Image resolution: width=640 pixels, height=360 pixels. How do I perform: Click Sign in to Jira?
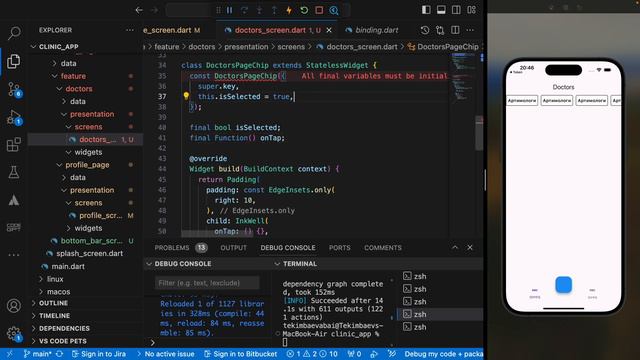[x=98, y=354]
